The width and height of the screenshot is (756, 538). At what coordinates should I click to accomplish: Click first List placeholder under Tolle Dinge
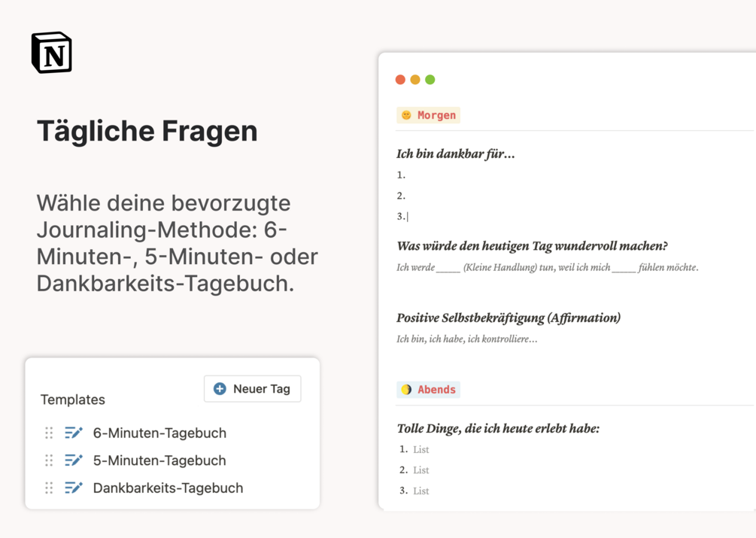[421, 449]
